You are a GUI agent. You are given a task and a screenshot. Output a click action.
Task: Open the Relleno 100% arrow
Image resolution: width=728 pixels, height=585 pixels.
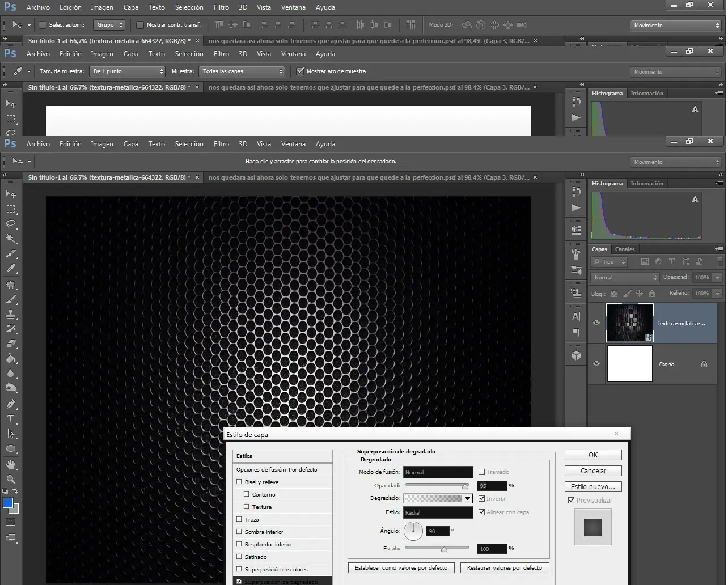pyautogui.click(x=718, y=294)
